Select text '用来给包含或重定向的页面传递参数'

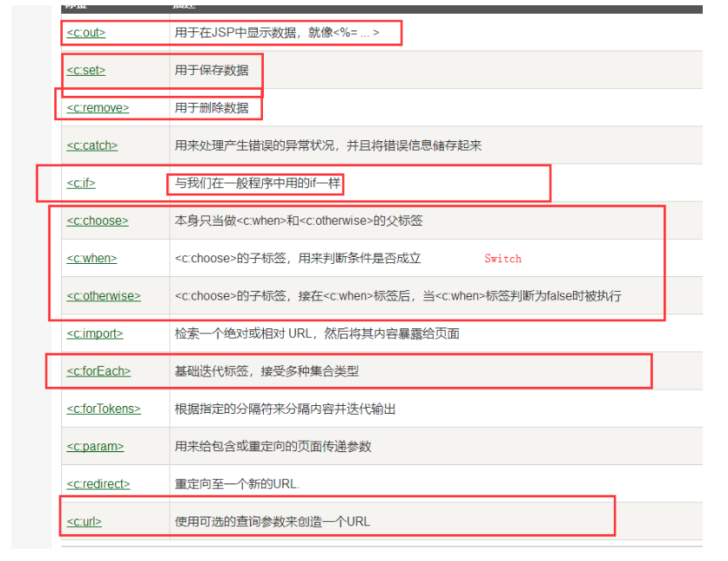click(x=273, y=447)
